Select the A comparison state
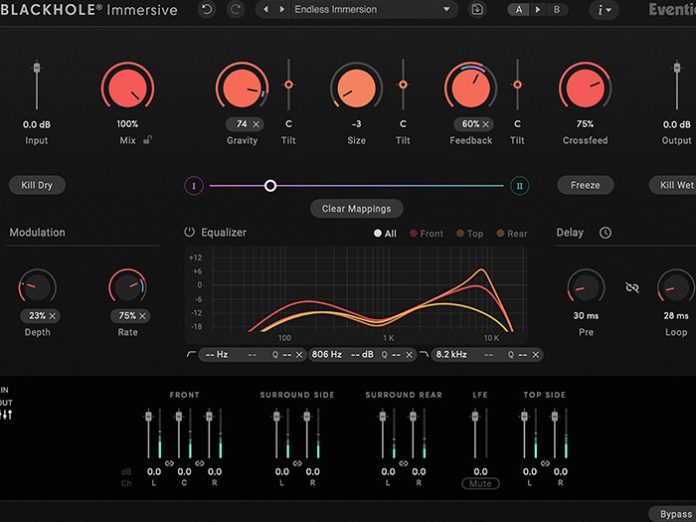Viewport: 696px width, 522px height. 519,10
